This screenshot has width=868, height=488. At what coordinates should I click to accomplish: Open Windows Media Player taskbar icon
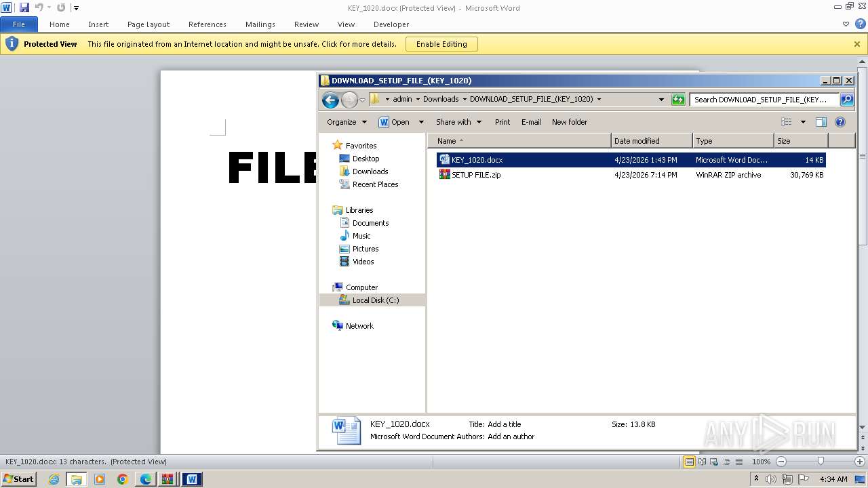tap(100, 479)
